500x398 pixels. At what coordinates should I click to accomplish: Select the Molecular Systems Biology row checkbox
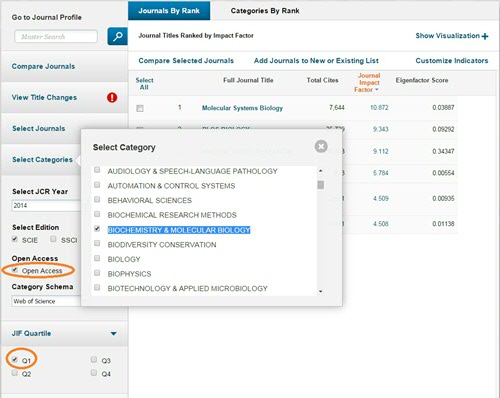pos(140,108)
